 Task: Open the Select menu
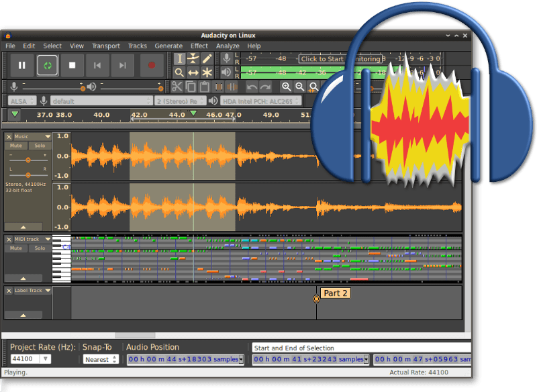(52, 46)
